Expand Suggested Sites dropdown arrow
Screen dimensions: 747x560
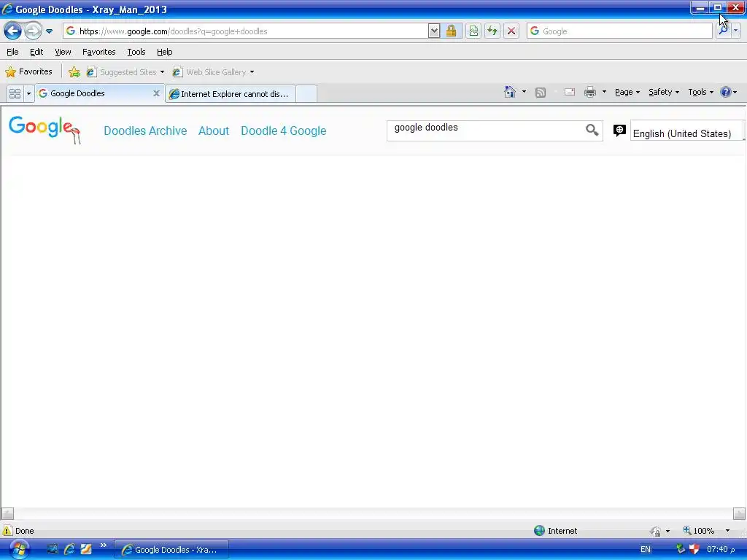162,72
